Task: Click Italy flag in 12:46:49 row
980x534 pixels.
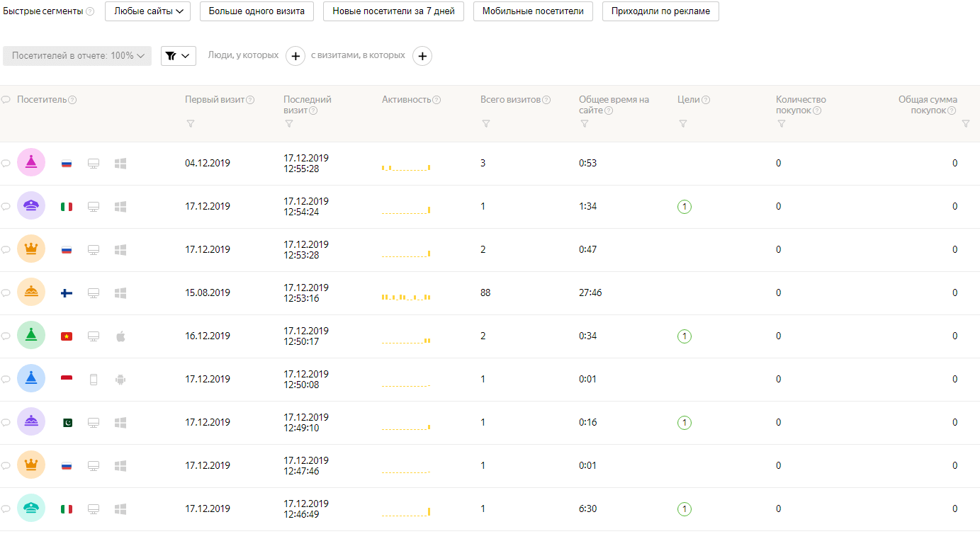Action: pos(67,509)
